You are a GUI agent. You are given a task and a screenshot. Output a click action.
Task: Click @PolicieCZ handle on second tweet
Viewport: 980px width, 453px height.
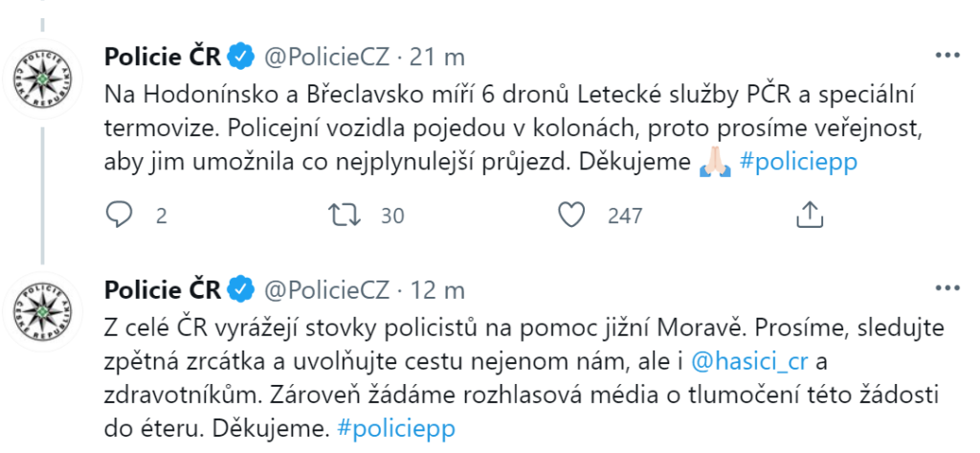326,288
